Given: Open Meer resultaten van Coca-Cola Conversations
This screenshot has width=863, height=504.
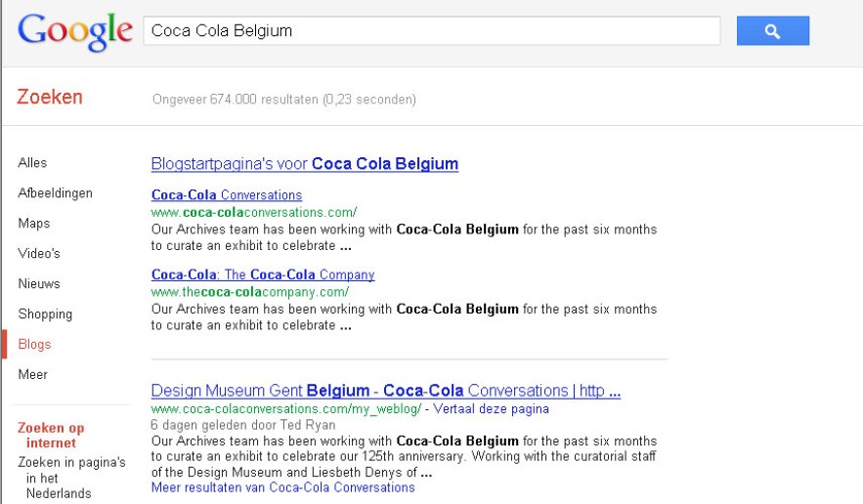Looking at the screenshot, I should tap(282, 487).
